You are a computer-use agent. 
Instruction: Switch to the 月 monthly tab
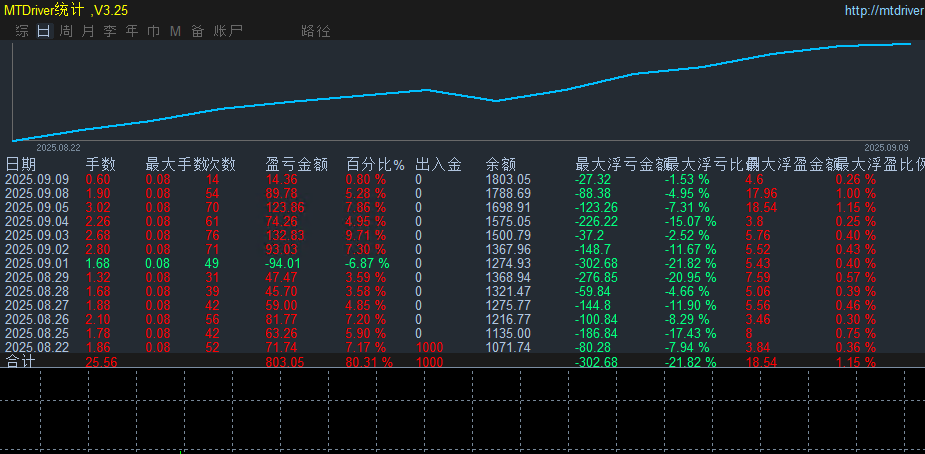[x=88, y=31]
